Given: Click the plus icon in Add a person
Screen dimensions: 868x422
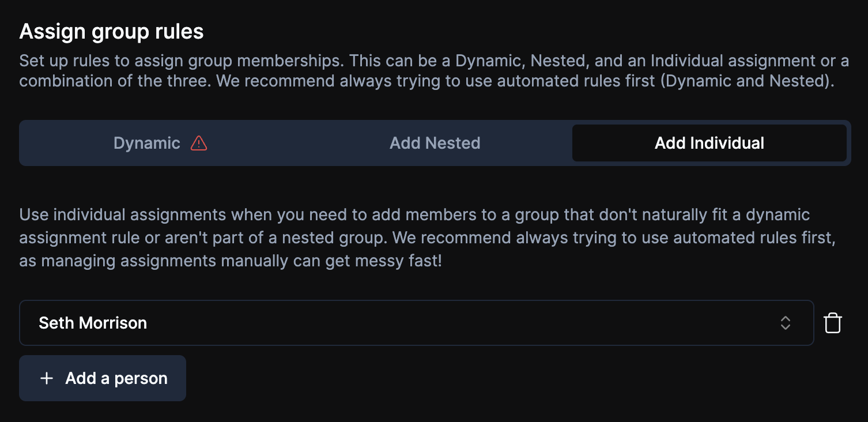Looking at the screenshot, I should pyautogui.click(x=47, y=378).
